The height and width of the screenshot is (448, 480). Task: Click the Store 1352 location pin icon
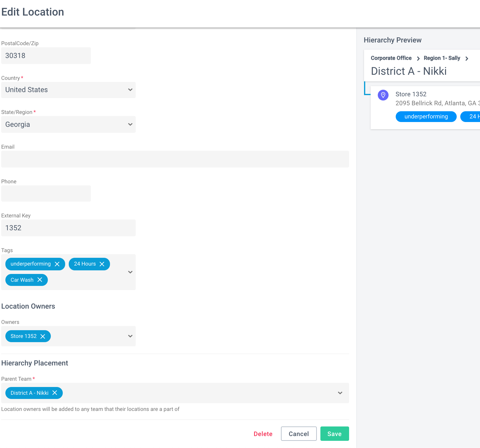383,95
